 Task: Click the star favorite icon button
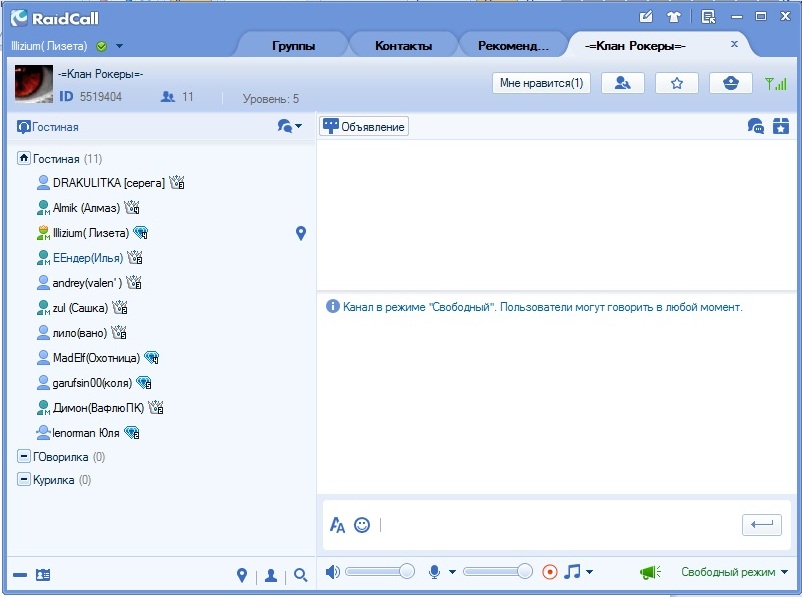[x=677, y=84]
